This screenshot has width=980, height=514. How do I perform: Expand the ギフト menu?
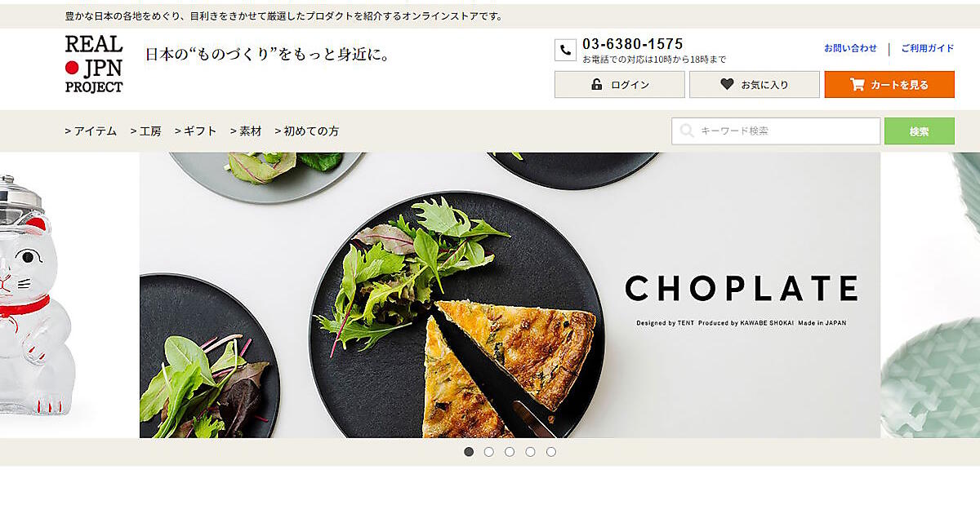click(196, 131)
